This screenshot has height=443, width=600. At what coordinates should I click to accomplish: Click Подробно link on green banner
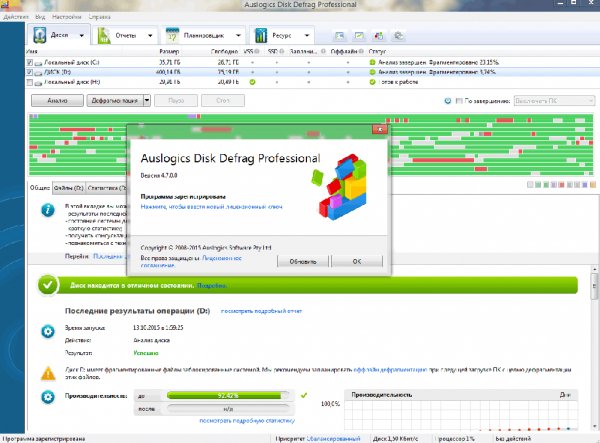[211, 285]
